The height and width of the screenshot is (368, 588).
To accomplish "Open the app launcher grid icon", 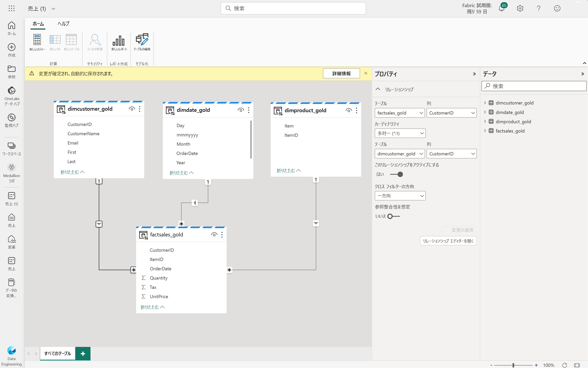I will [11, 9].
